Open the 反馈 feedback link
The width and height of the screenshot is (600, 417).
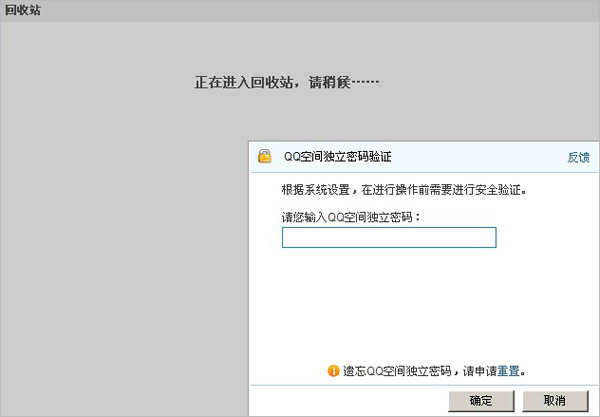[578, 157]
